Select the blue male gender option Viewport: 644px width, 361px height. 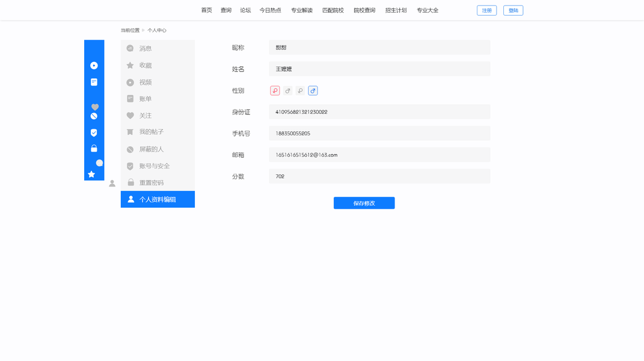click(313, 90)
